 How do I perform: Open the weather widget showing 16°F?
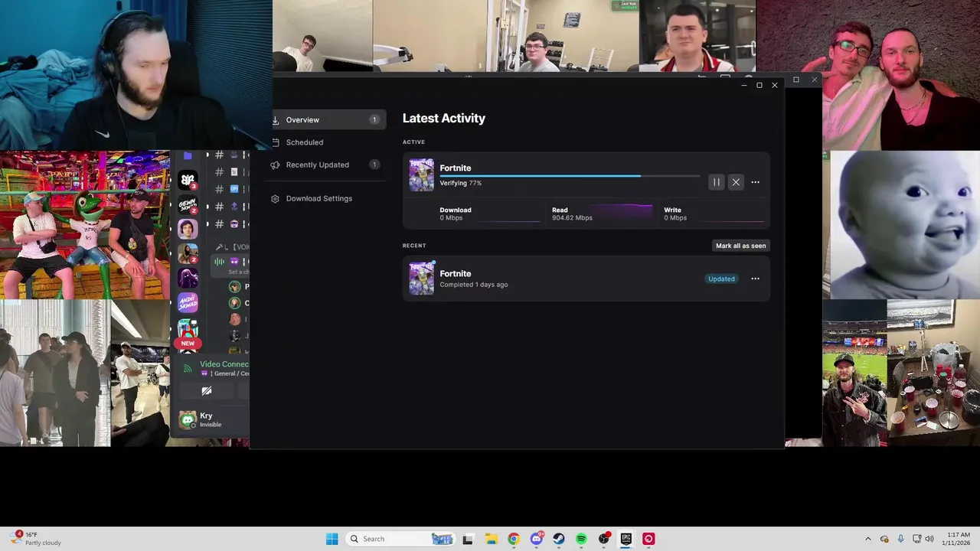[37, 539]
